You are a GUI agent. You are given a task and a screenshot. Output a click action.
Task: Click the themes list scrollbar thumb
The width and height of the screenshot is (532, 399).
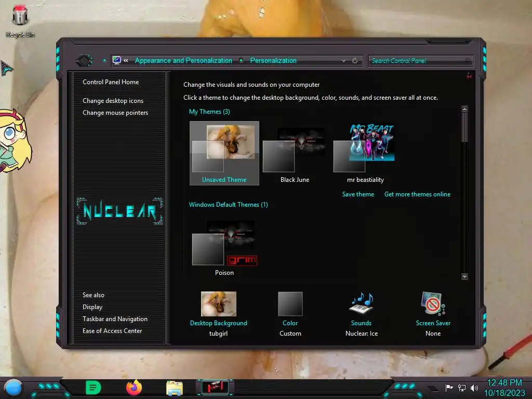pyautogui.click(x=464, y=128)
